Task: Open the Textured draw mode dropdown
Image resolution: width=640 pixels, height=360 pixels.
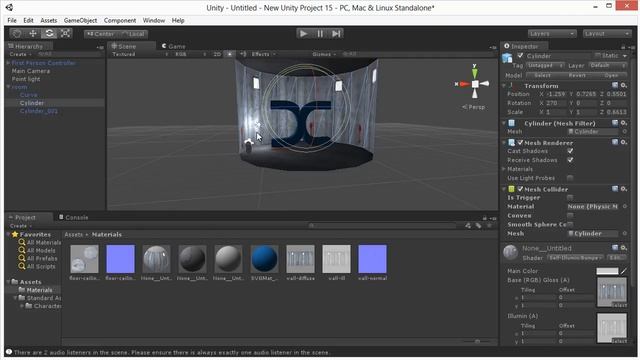Action: point(140,54)
